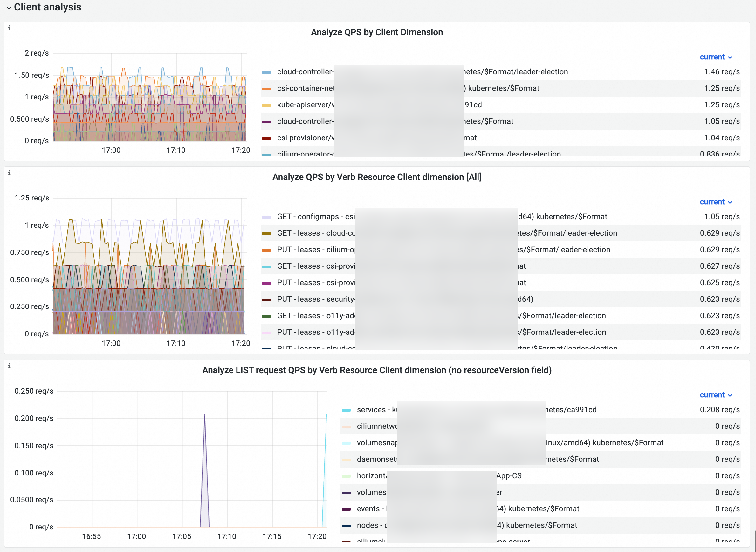
Task: Click info icon on LIST request QPS panel
Action: 9,366
